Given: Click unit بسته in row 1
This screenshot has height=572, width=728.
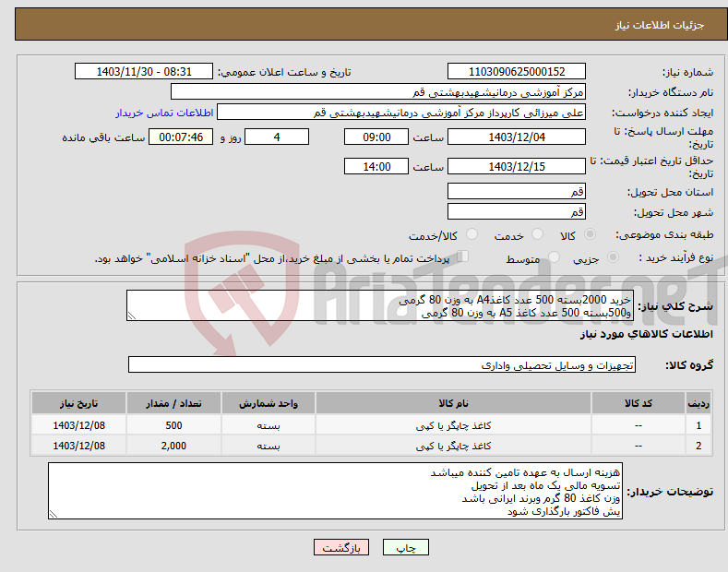Looking at the screenshot, I should coord(269,425).
